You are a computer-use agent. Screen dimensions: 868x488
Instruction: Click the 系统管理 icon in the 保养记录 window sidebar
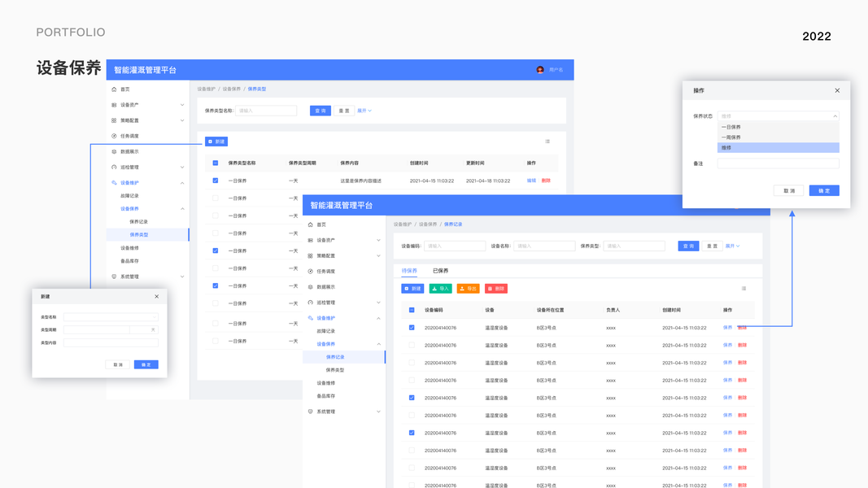(311, 411)
